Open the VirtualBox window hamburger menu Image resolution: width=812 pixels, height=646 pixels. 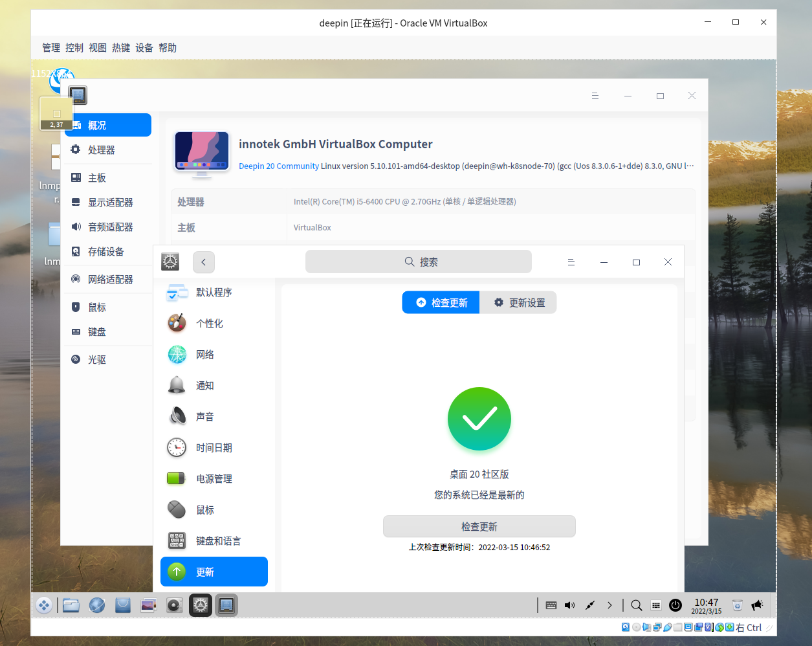coord(595,95)
